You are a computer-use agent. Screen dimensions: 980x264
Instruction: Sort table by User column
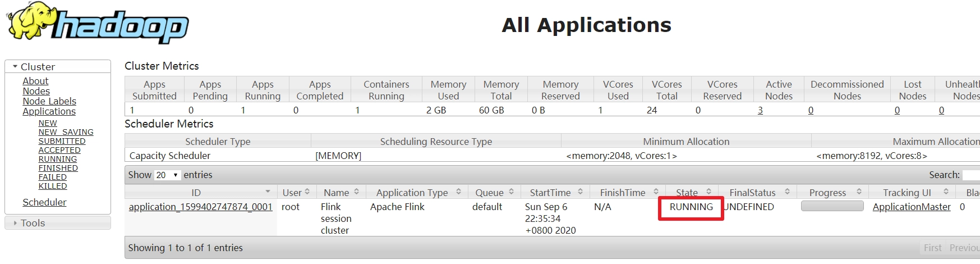pos(296,192)
